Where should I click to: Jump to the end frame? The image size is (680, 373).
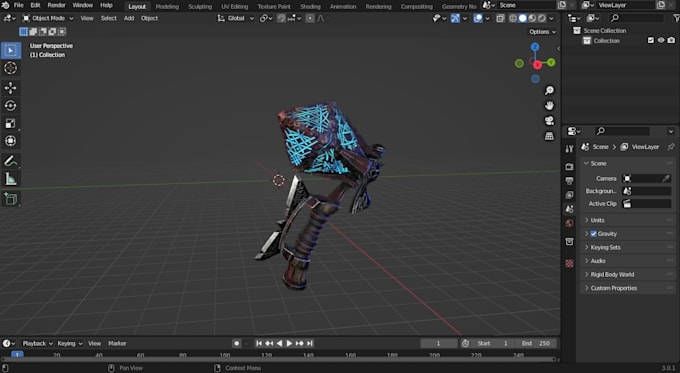[x=310, y=343]
